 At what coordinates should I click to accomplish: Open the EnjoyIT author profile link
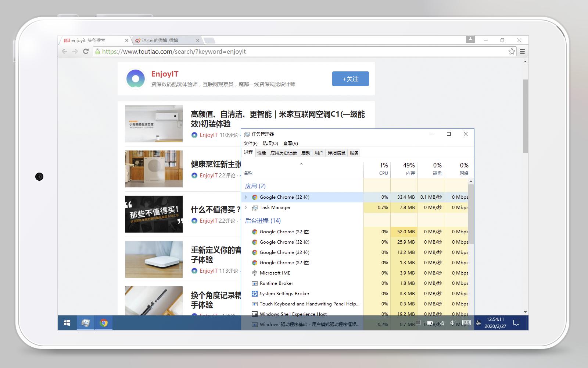pyautogui.click(x=165, y=74)
